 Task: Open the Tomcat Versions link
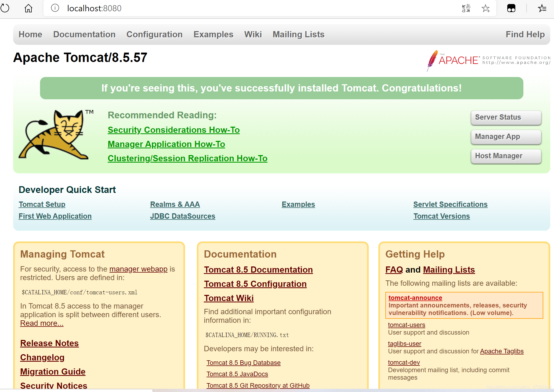point(441,216)
